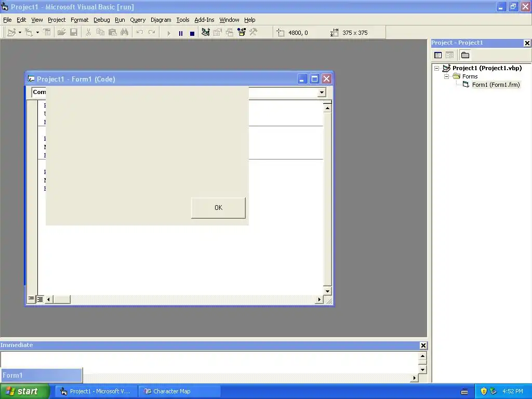Open the Help menu
This screenshot has width=532, height=399.
[250, 20]
